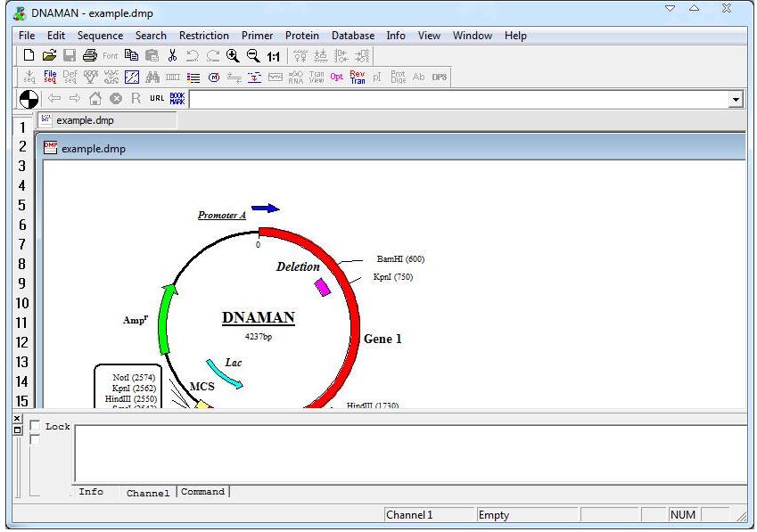The image size is (757, 532).
Task: Click the Paste clipboard icon
Action: pos(152,55)
